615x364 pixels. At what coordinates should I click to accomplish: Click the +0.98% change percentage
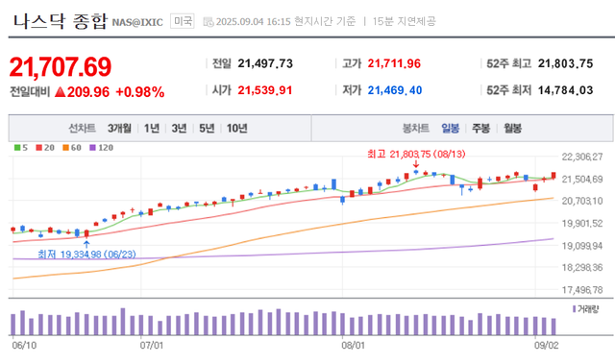coord(140,92)
